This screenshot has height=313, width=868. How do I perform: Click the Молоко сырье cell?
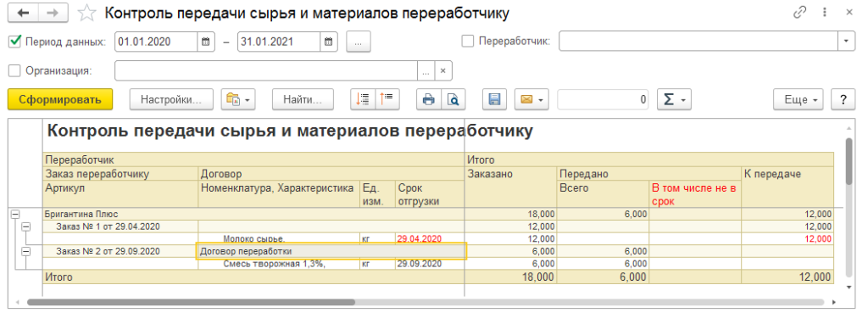tap(279, 238)
